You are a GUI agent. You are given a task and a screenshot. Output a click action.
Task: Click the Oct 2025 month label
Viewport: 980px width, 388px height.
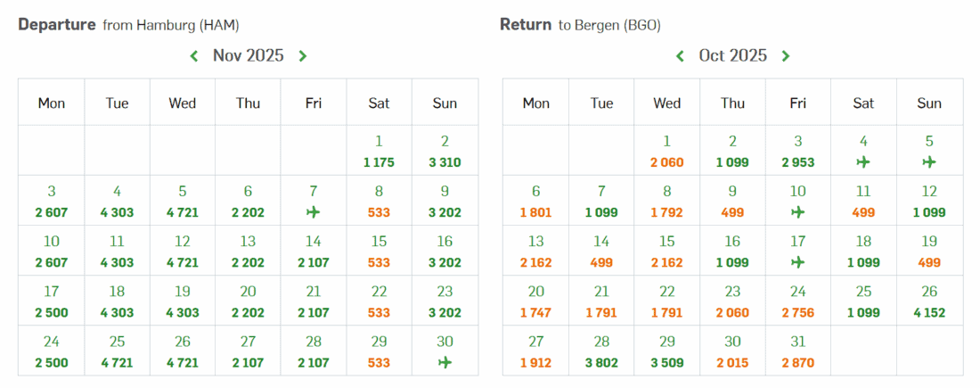(732, 56)
